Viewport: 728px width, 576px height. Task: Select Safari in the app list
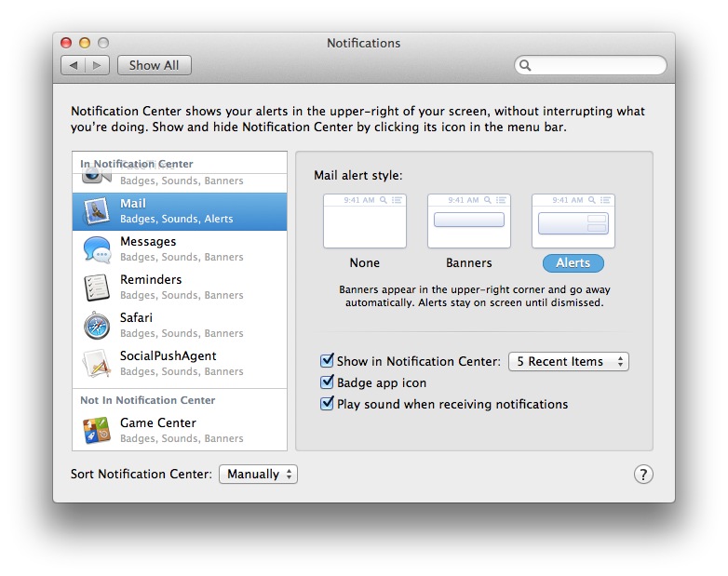click(180, 326)
